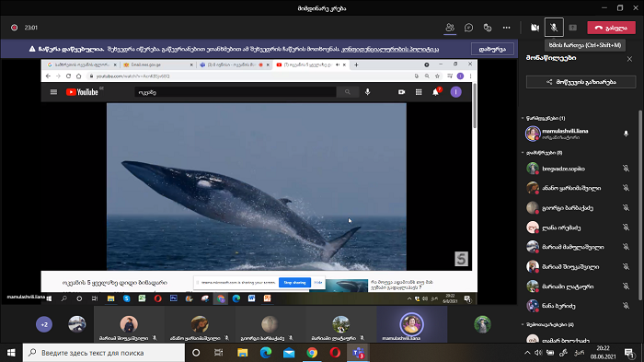Viewport: 644px width, 362px height.
Task: Click YouTube voice search microphone in shared screen
Action: tap(368, 92)
